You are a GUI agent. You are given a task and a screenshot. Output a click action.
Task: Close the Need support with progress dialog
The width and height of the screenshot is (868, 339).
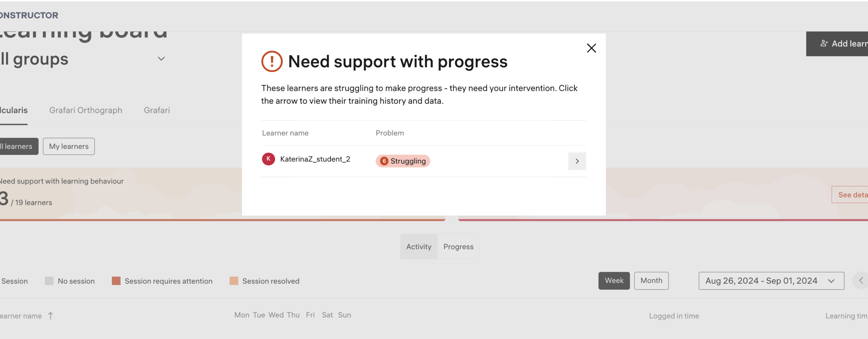591,48
